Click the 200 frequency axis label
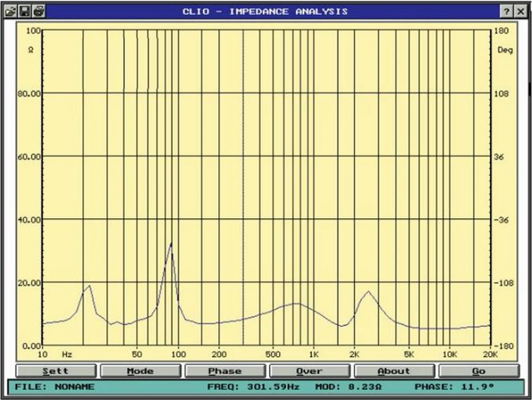Image resolution: width=532 pixels, height=400 pixels. [219, 354]
